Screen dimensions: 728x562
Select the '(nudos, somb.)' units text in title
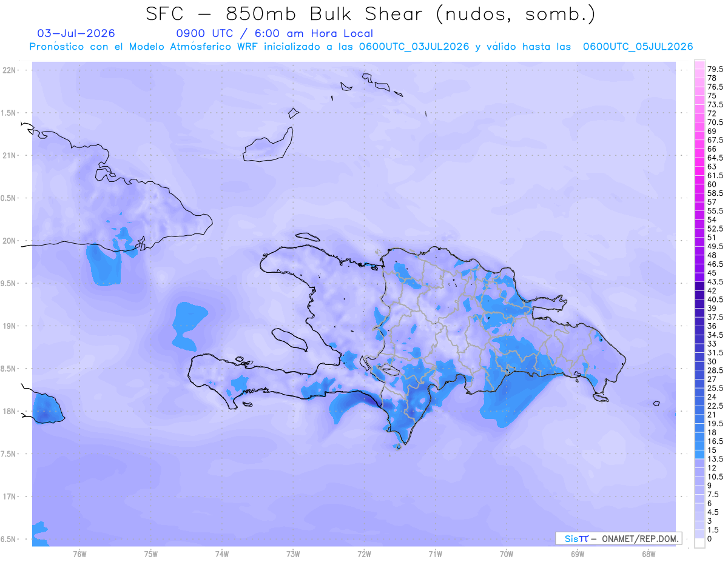(515, 15)
